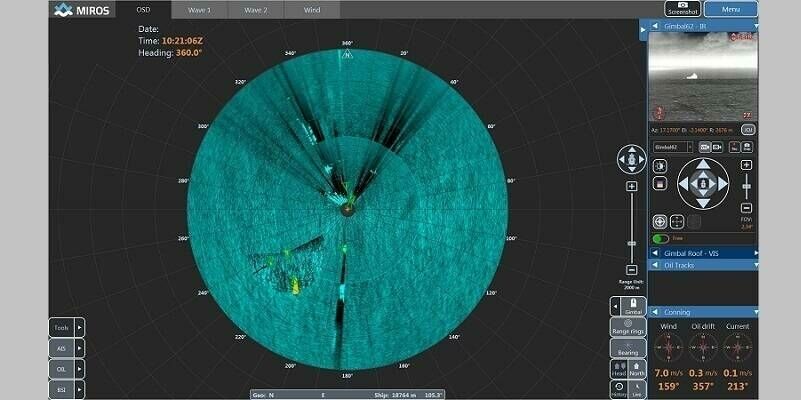
Task: Increase camera zoom with FOV plus
Action: (x=746, y=165)
